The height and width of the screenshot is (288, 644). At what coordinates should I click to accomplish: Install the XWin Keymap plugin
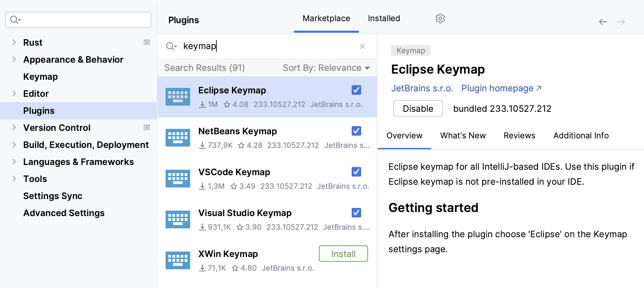tap(343, 254)
